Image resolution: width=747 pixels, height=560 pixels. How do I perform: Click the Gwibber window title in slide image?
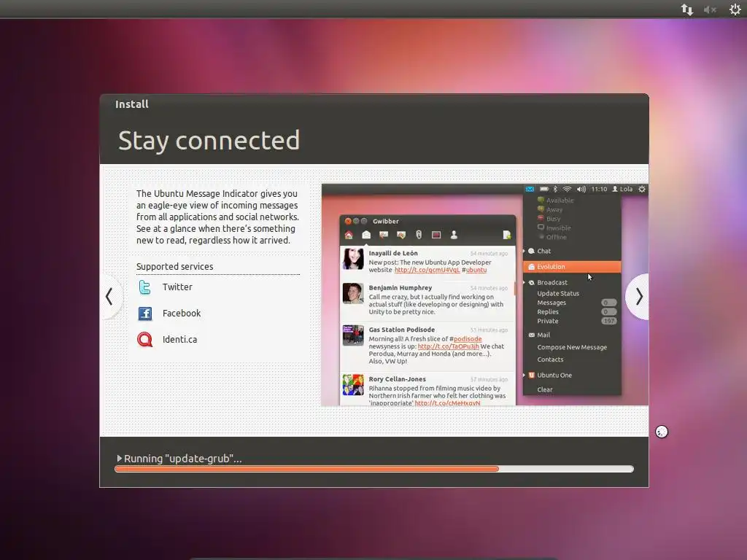pyautogui.click(x=386, y=222)
